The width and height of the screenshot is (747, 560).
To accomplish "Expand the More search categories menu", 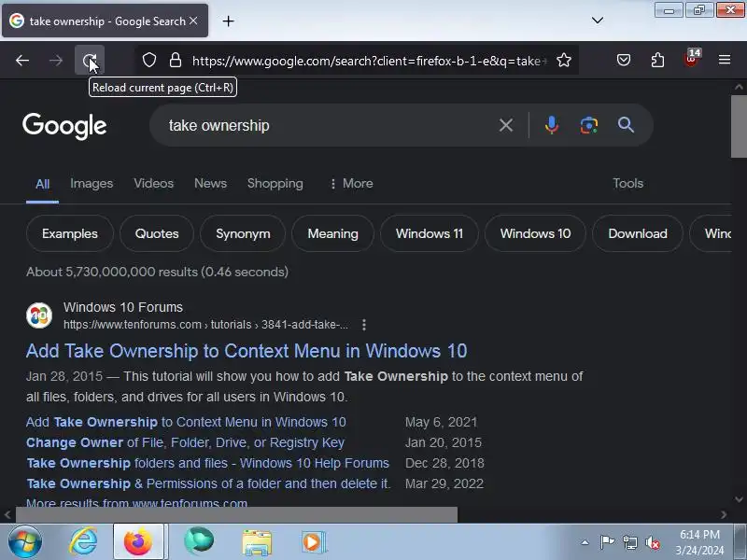I will [x=352, y=183].
